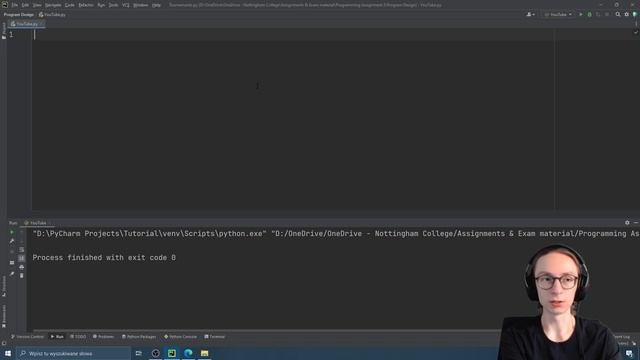
Task: Open the Window menu
Action: pyautogui.click(x=141, y=5)
